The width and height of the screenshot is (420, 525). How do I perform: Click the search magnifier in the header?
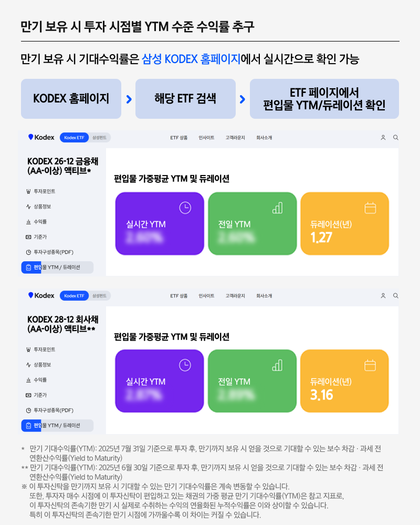[395, 137]
